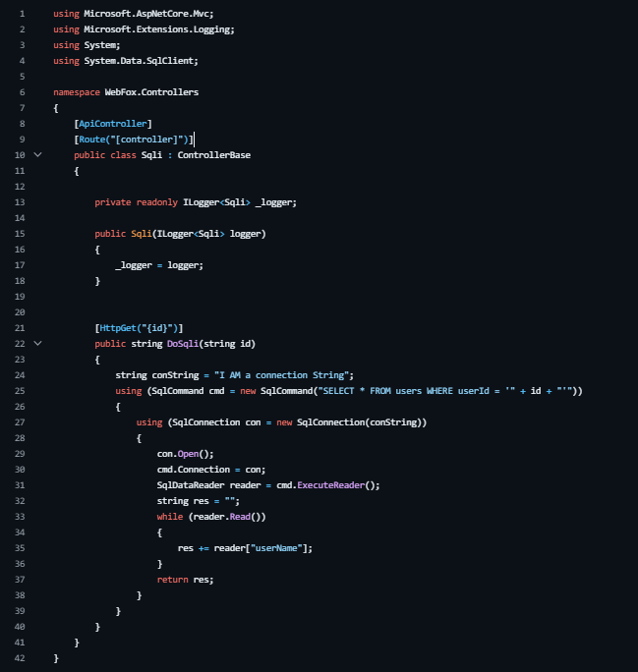This screenshot has height=672, width=638.
Task: Click System.Data.SqlClient using directive
Action: (x=126, y=61)
